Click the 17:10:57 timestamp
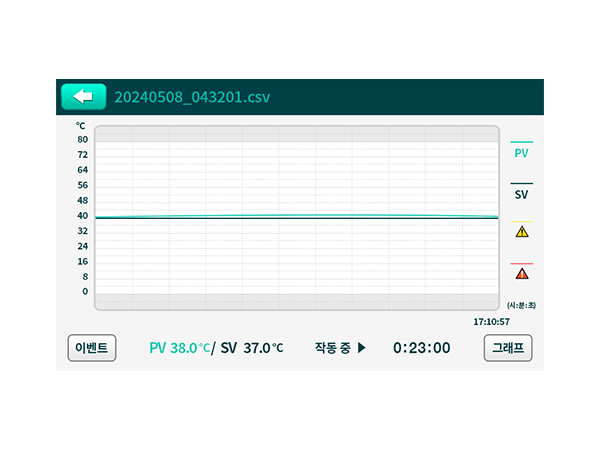This screenshot has width=600, height=450. tap(491, 322)
